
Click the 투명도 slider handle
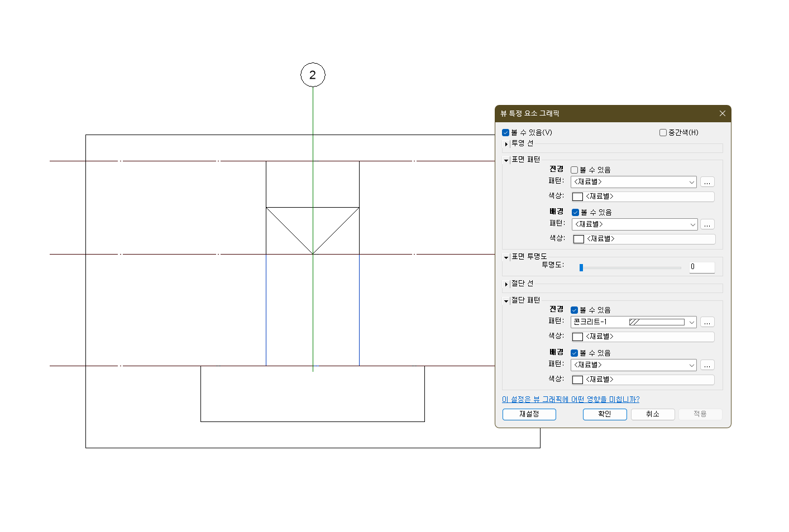tap(581, 267)
